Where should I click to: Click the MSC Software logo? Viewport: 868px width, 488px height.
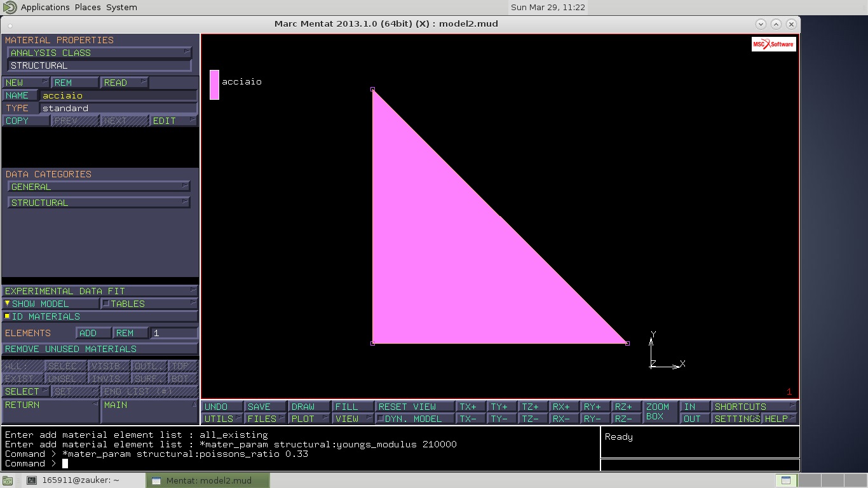pos(773,44)
